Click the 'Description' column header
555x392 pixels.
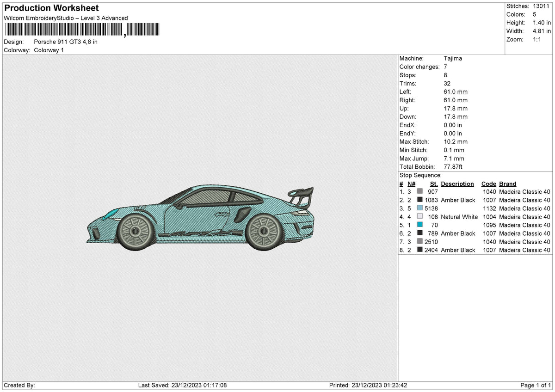coord(457,184)
